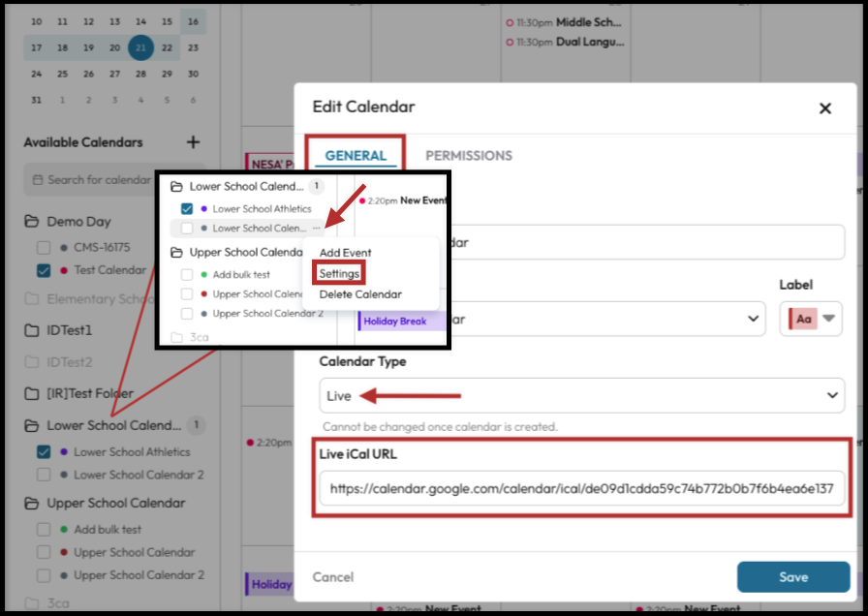Open the Label color dropdown arrow
This screenshot has height=616, width=868.
point(828,319)
